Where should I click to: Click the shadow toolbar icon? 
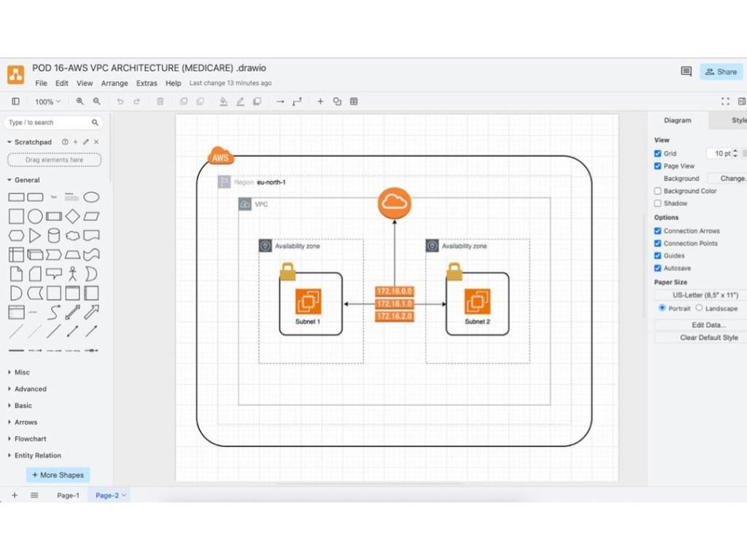pos(258,101)
